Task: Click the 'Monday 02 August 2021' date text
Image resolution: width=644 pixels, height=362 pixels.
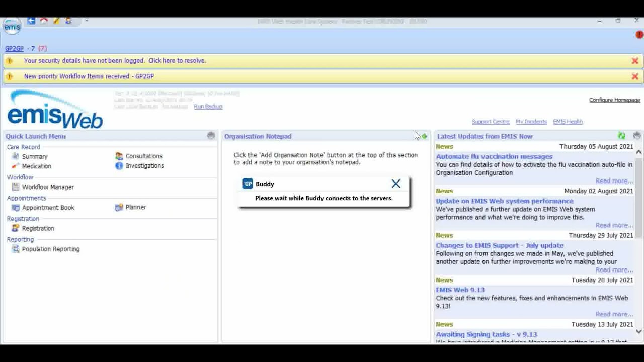Action: (599, 191)
